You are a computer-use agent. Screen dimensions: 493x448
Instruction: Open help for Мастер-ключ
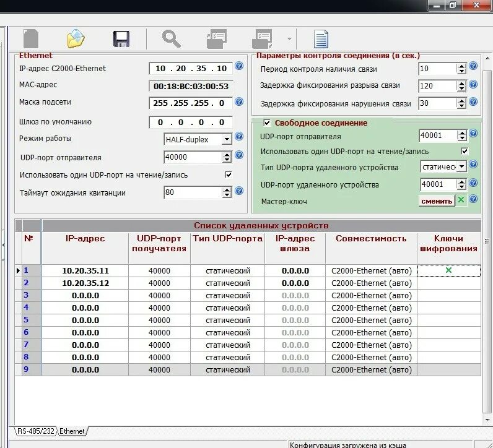tap(473, 199)
